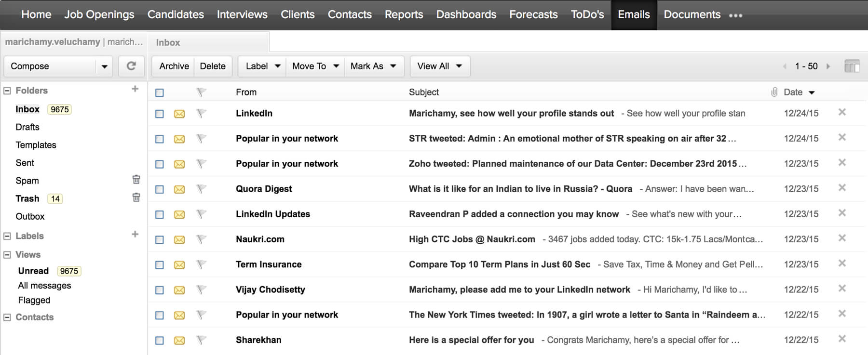This screenshot has height=355, width=868.
Task: Delete the LinkedIn email with X
Action: pyautogui.click(x=842, y=112)
